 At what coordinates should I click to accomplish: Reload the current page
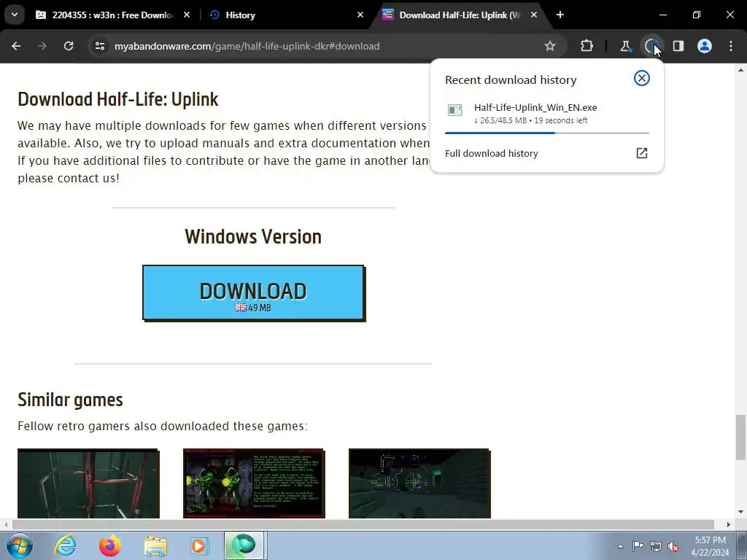pyautogui.click(x=69, y=46)
